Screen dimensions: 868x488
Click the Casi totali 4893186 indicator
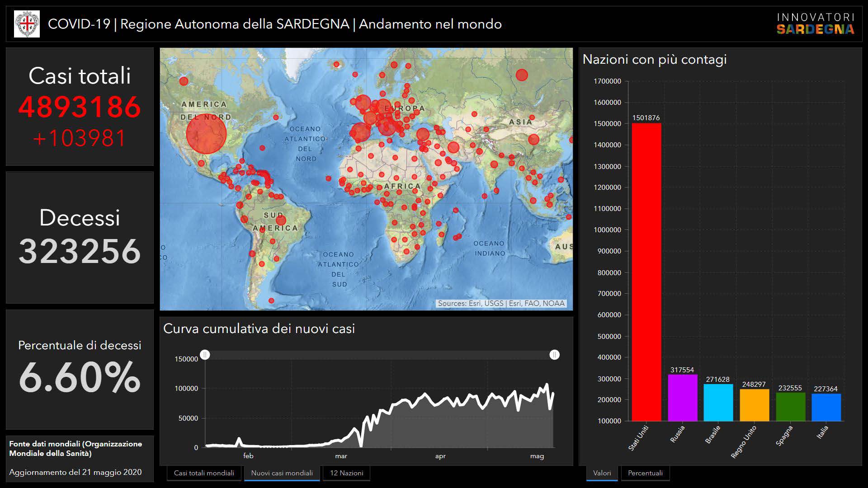pos(80,107)
